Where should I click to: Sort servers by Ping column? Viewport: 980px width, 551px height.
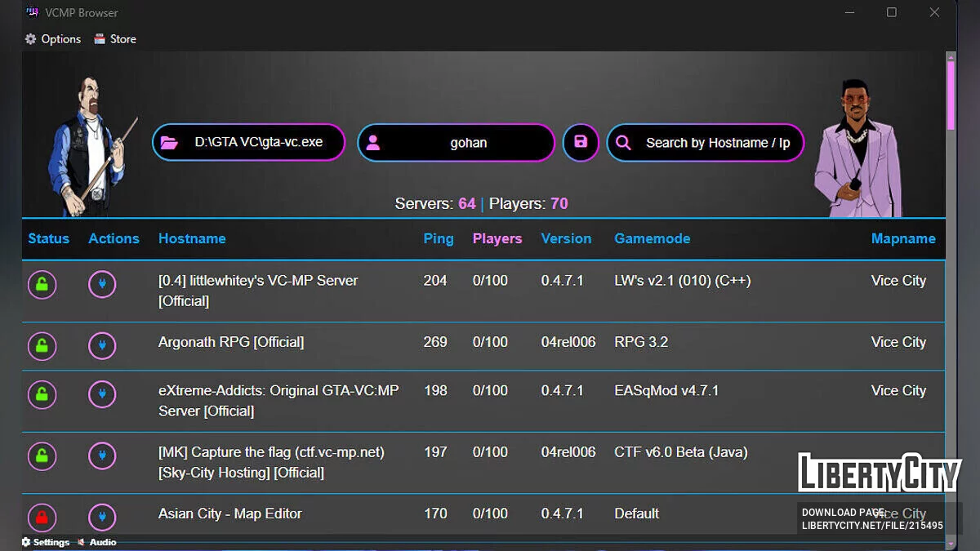438,238
